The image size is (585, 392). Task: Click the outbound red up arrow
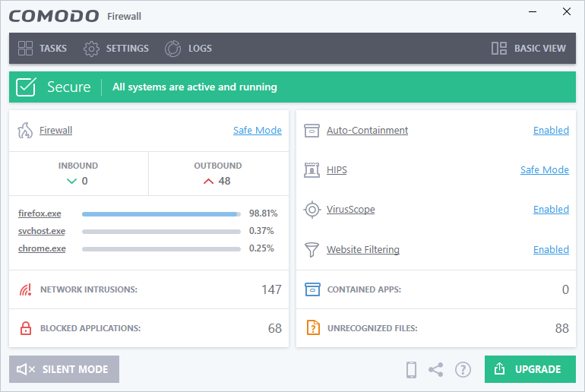pos(208,182)
